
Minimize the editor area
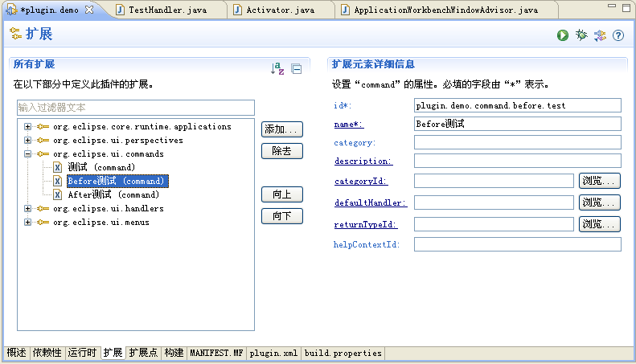612,6
